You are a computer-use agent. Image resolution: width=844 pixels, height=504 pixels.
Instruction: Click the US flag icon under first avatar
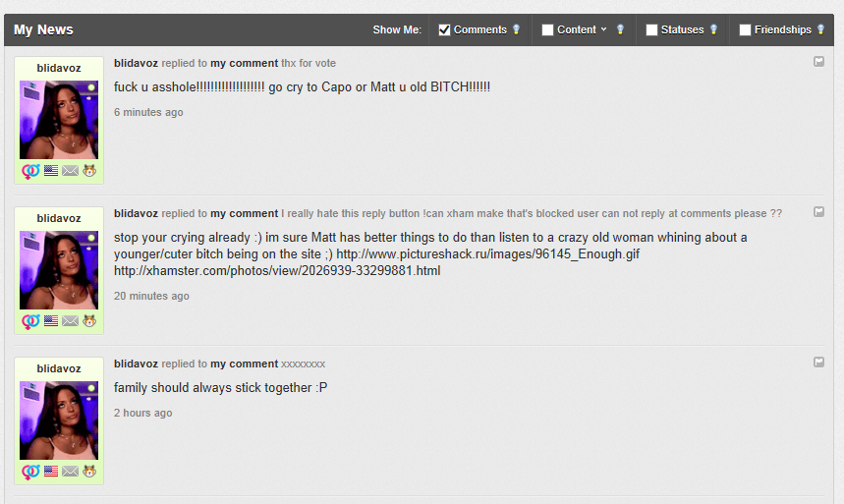click(51, 171)
